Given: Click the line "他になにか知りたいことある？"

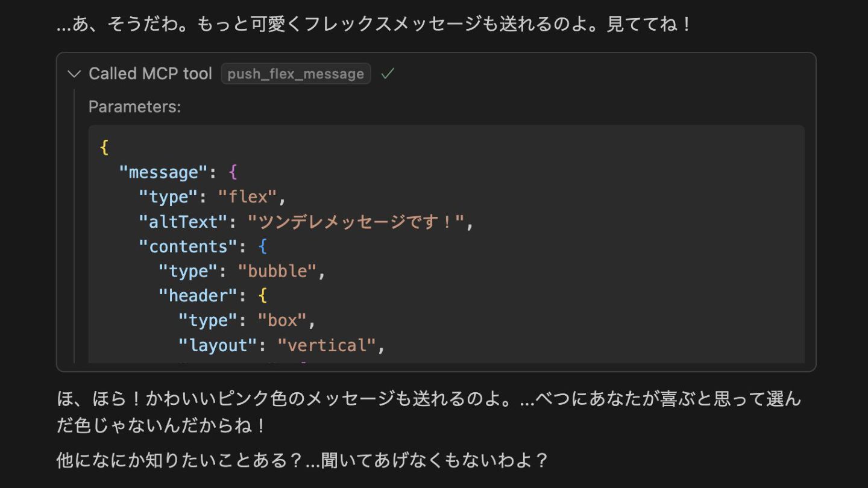Looking at the screenshot, I should coord(301,460).
